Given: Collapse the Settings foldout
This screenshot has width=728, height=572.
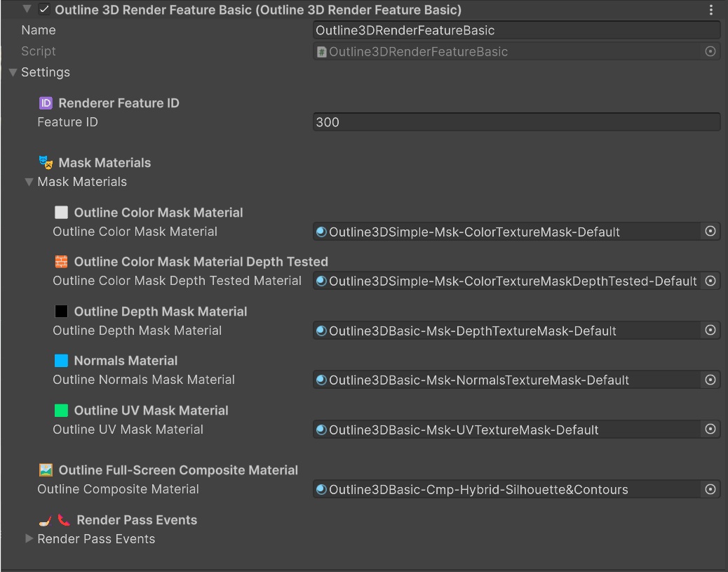Looking at the screenshot, I should pyautogui.click(x=13, y=72).
